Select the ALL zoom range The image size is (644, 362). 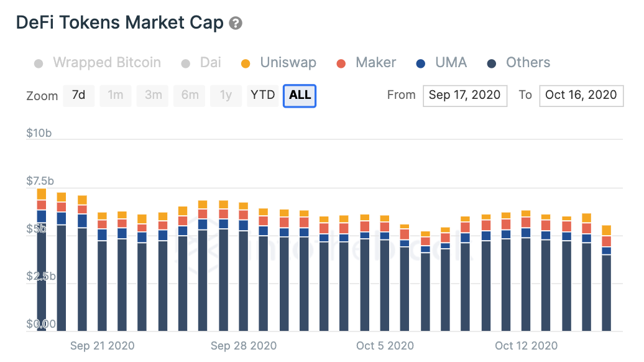click(300, 95)
